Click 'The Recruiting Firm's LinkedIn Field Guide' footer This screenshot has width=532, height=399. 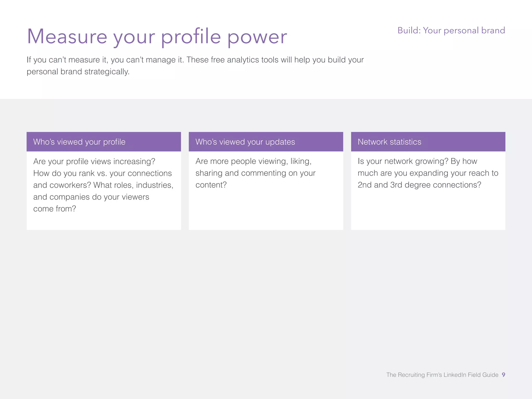pyautogui.click(x=442, y=375)
